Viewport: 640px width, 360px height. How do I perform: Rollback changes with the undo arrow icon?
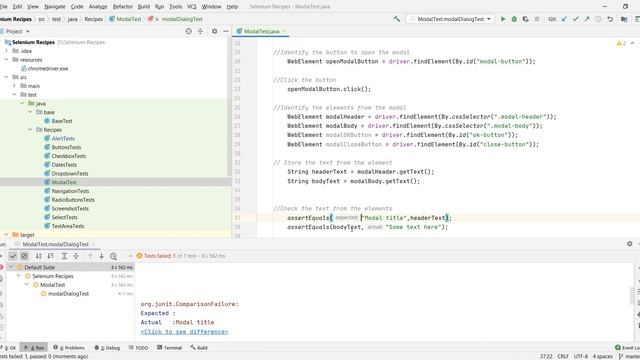tap(610, 19)
